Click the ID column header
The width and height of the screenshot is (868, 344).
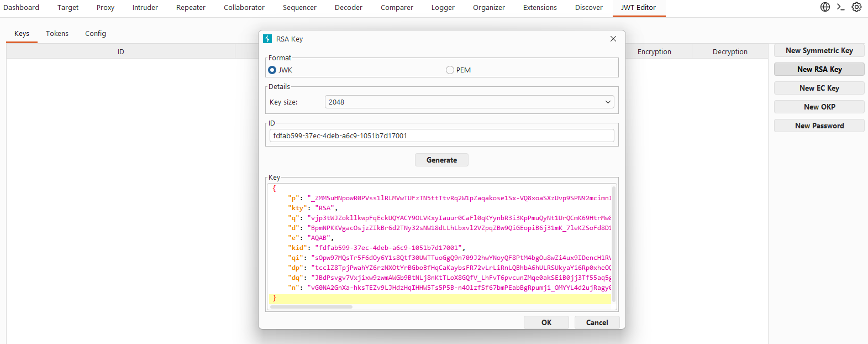pos(120,51)
